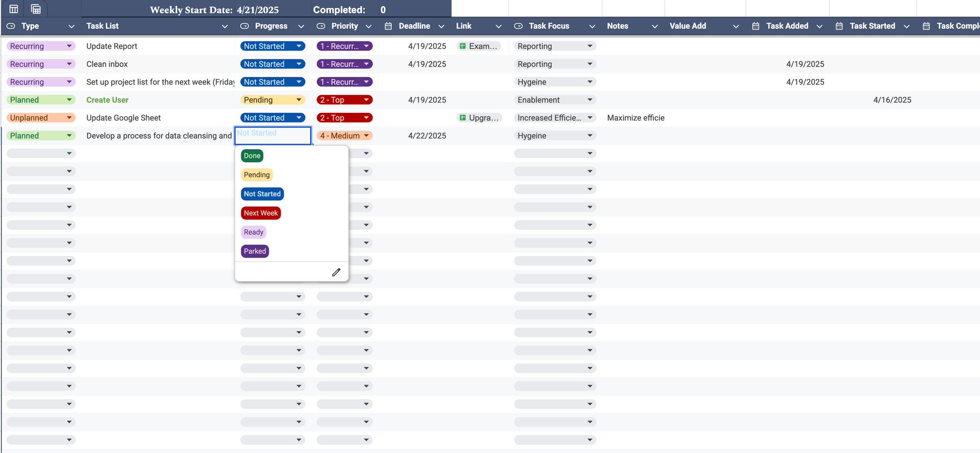Choose Next Week status option

261,213
